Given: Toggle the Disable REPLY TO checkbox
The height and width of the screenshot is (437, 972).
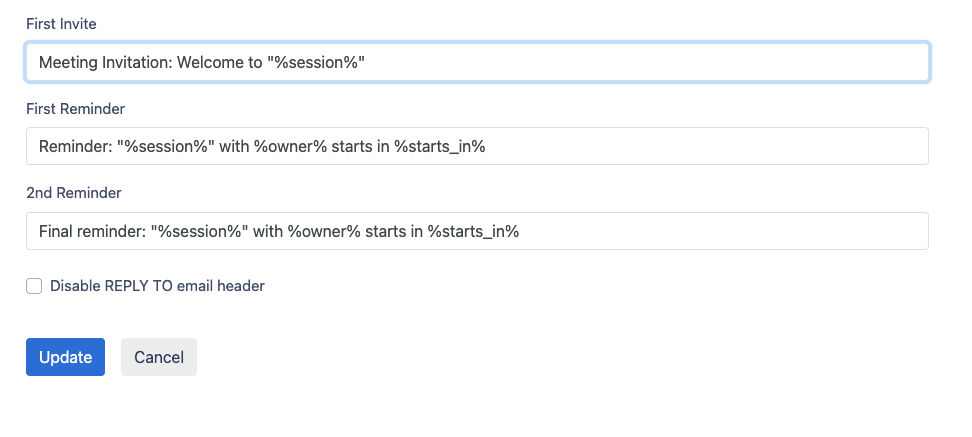Looking at the screenshot, I should coord(34,286).
